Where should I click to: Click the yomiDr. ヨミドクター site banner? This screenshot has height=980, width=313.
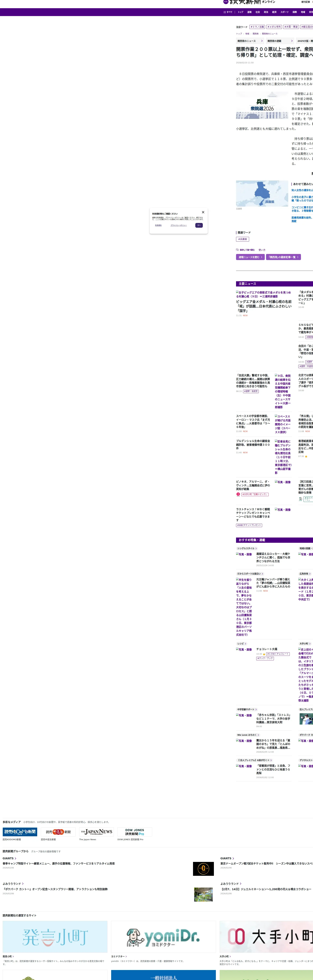[163, 937]
